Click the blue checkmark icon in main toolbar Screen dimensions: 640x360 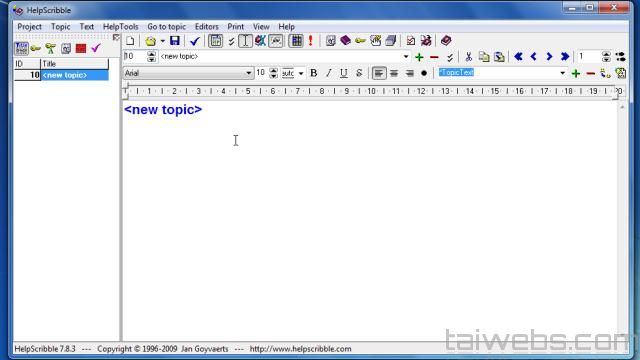[195, 41]
